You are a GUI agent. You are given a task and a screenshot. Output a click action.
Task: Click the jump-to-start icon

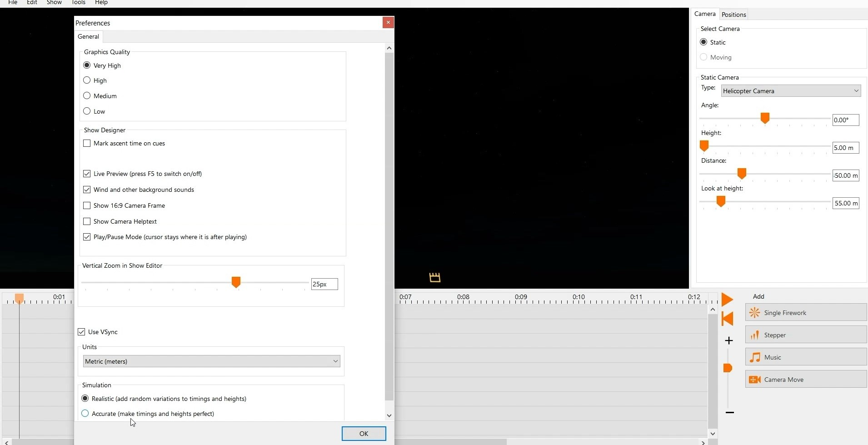coord(728,319)
